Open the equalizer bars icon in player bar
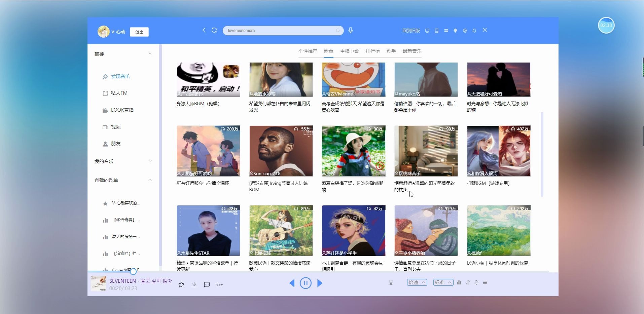Image resolution: width=644 pixels, height=314 pixels. [459, 282]
